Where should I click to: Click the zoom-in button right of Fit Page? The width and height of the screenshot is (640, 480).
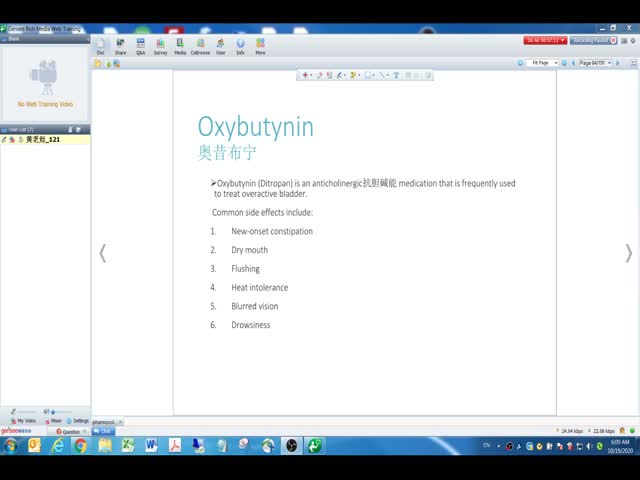tap(564, 63)
